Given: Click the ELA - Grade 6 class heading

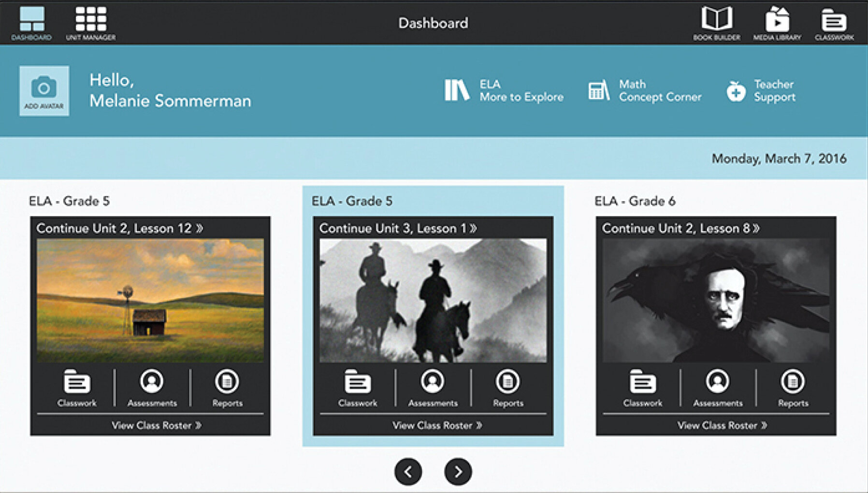Looking at the screenshot, I should [635, 201].
